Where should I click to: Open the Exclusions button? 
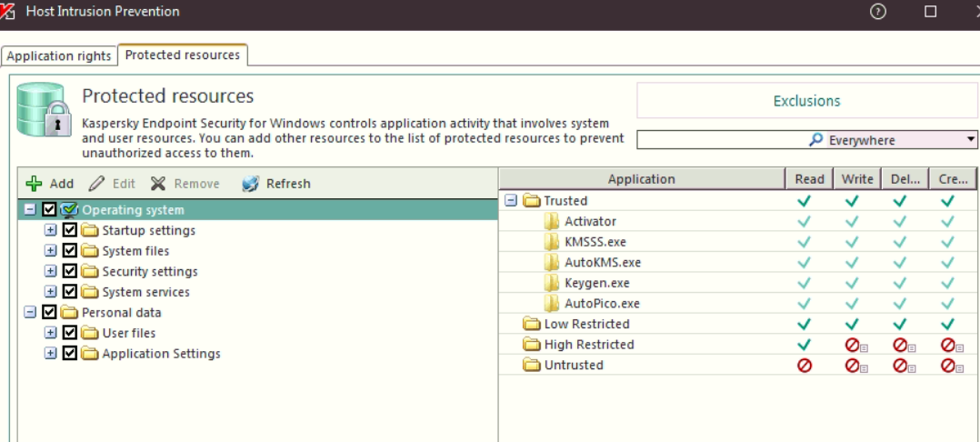[x=806, y=101]
